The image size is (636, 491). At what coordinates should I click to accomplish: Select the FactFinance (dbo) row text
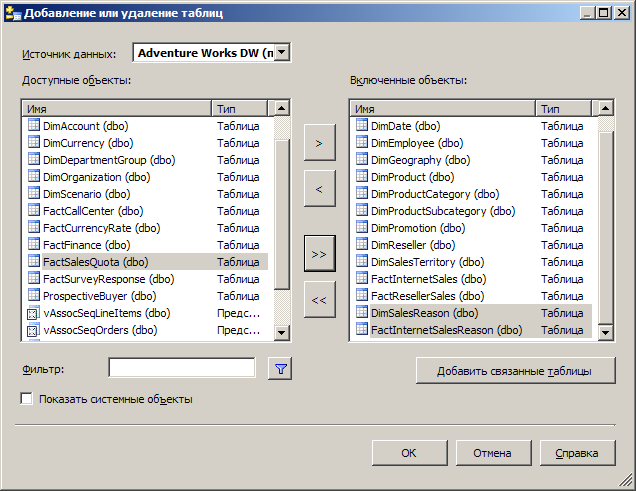click(x=87, y=245)
